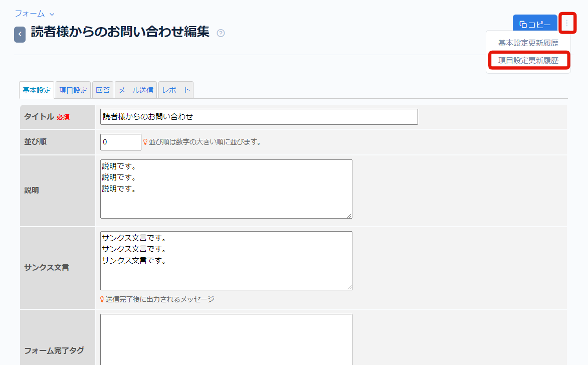Click the hint text 送信完了後に出力されるメッセージ
The width and height of the screenshot is (588, 365).
[x=160, y=299]
